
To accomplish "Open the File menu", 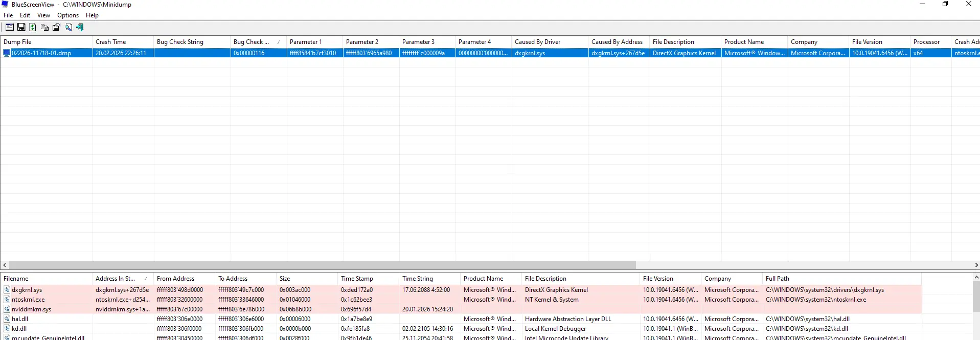I will click(8, 15).
